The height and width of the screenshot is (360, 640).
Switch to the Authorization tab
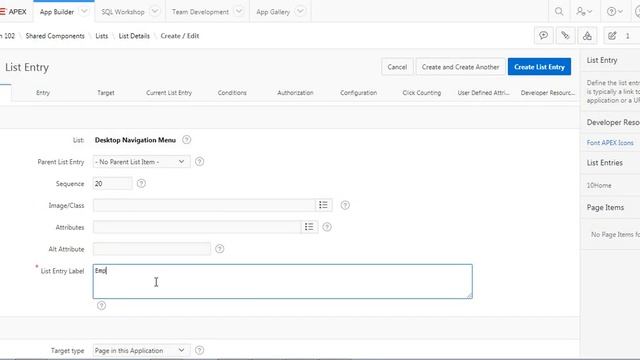(295, 93)
